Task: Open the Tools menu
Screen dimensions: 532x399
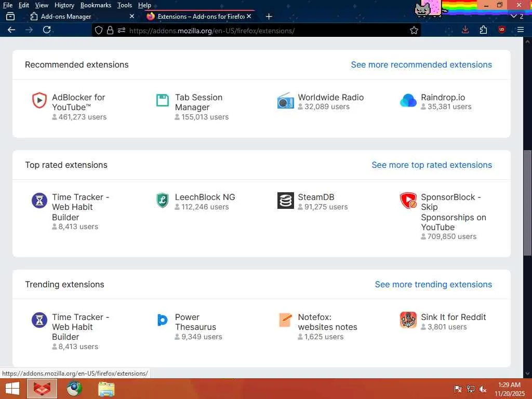Action: point(125,5)
